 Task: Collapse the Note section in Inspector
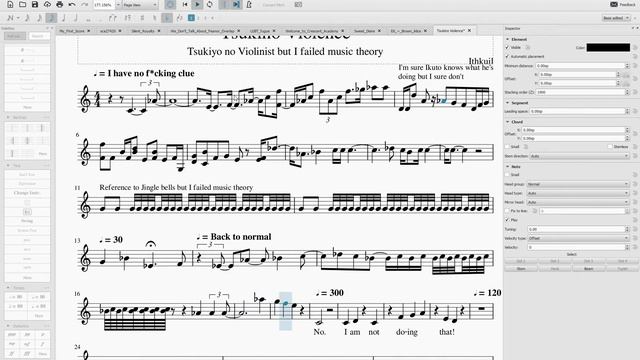click(507, 167)
